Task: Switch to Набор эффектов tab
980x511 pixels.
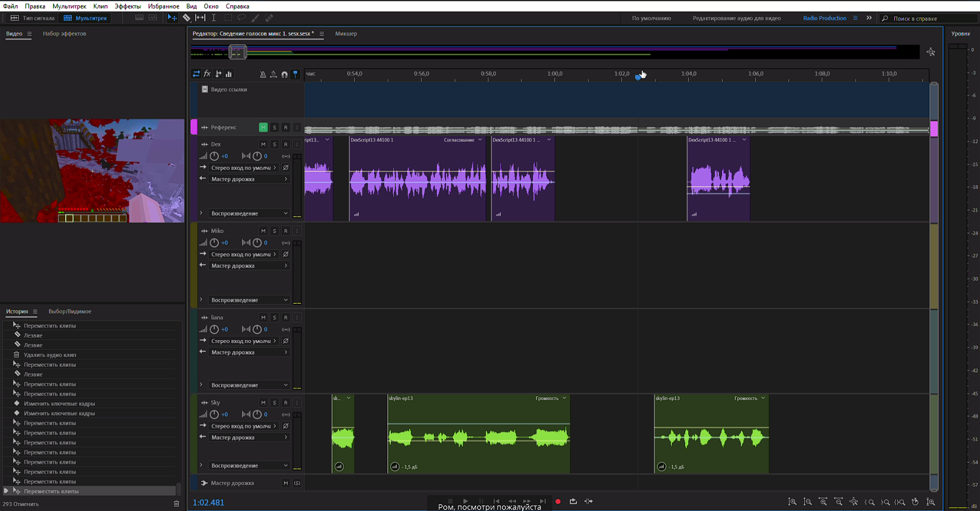Action: 65,34
